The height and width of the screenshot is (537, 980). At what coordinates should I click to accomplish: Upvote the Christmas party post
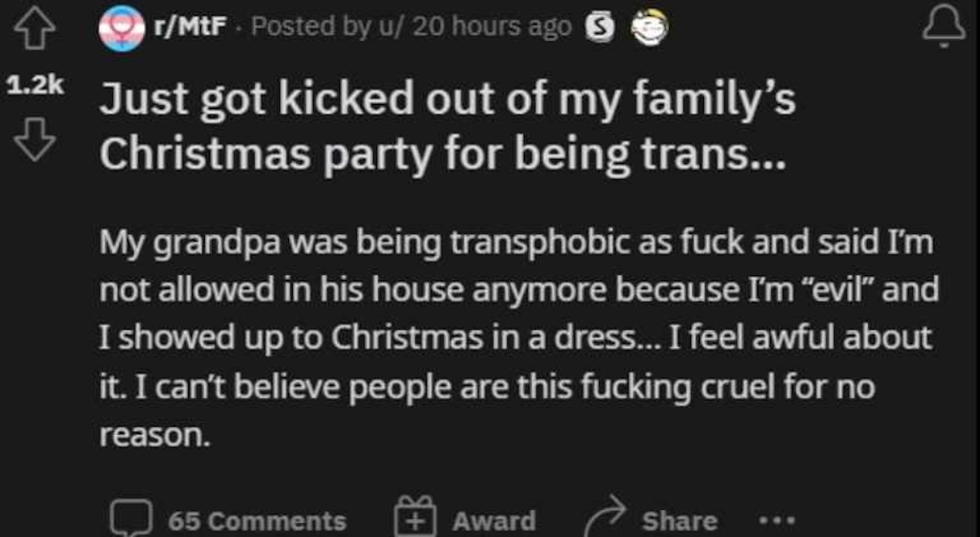coord(35,29)
